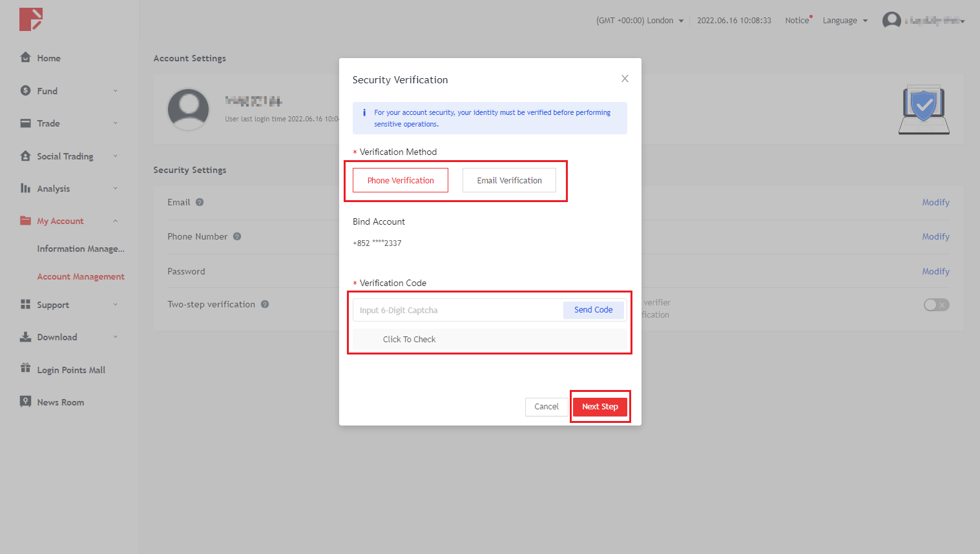Expand the Trade menu chevron
The width and height of the screenshot is (980, 554).
(116, 123)
